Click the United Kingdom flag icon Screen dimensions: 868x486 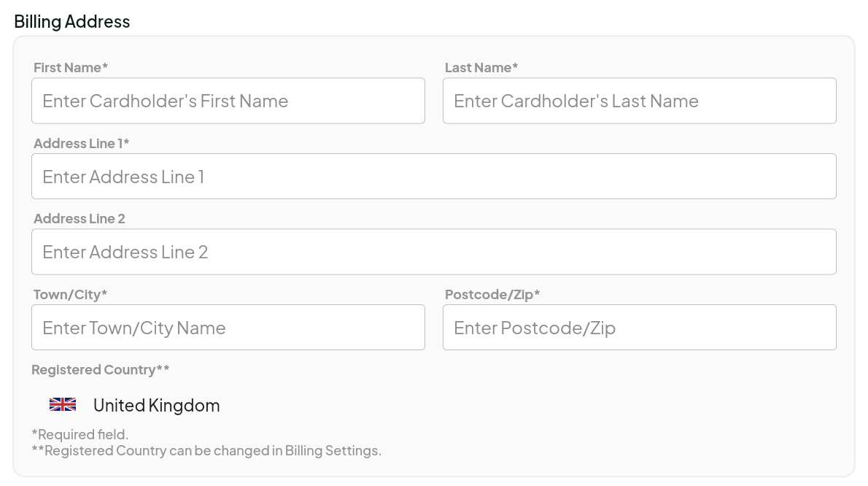click(63, 404)
